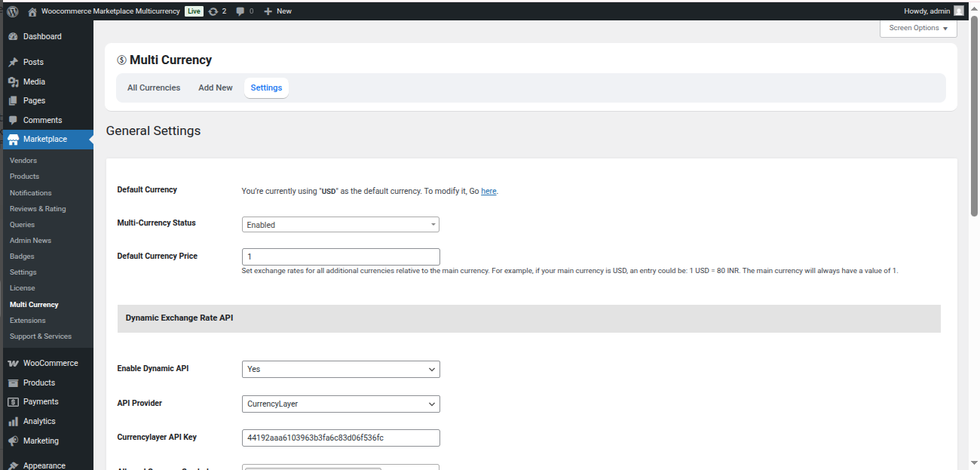Click the Dashboard gauge icon

pyautogui.click(x=13, y=36)
